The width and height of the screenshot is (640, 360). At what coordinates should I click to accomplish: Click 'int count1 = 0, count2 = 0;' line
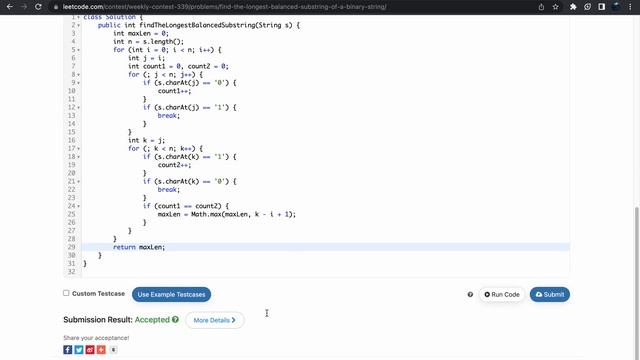pos(178,66)
